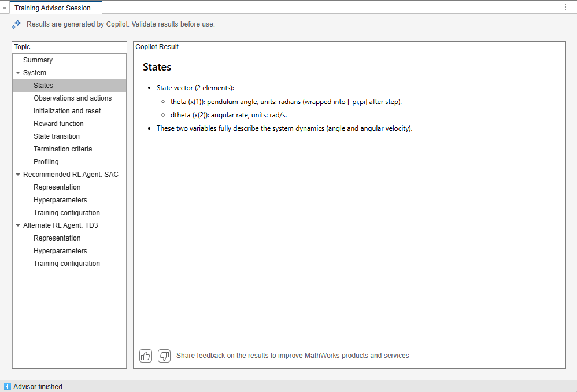Click the thumbs up feedback icon

click(146, 356)
